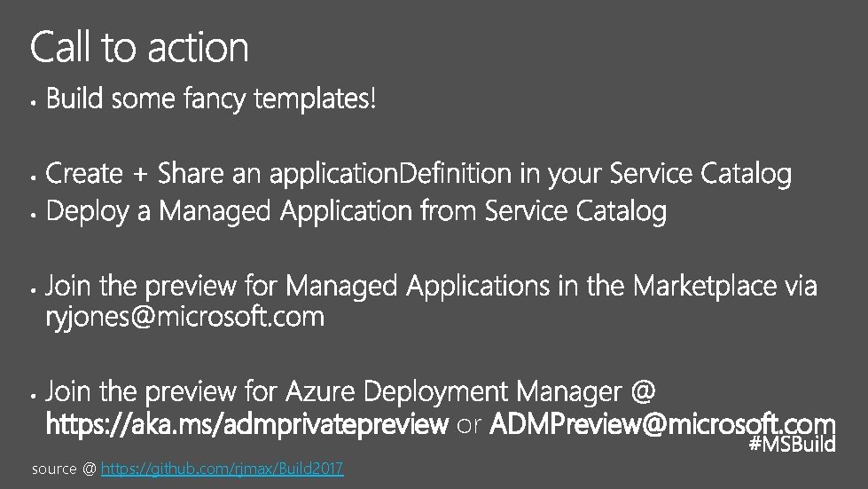Image resolution: width=868 pixels, height=489 pixels.
Task: Click the 'Call to action' slide title
Action: coord(139,47)
